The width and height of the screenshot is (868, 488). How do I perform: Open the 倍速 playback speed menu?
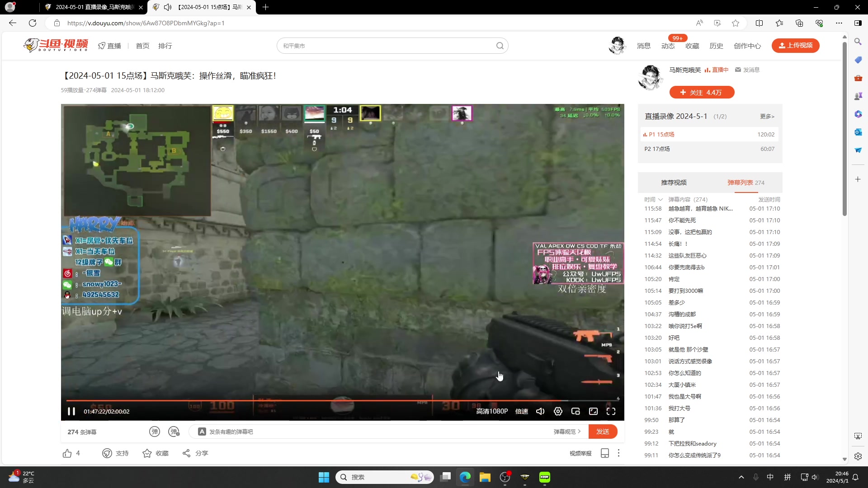point(522,411)
